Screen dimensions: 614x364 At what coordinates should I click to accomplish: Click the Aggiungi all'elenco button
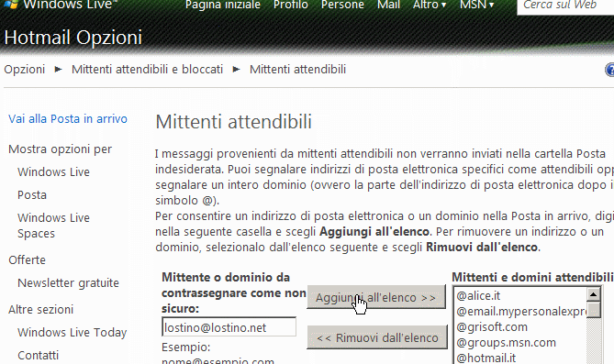(376, 297)
